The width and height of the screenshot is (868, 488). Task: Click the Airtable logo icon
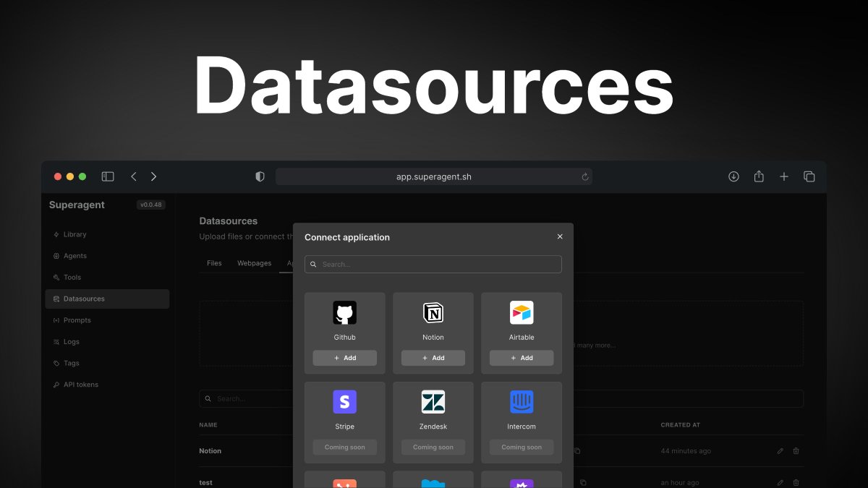pyautogui.click(x=522, y=313)
